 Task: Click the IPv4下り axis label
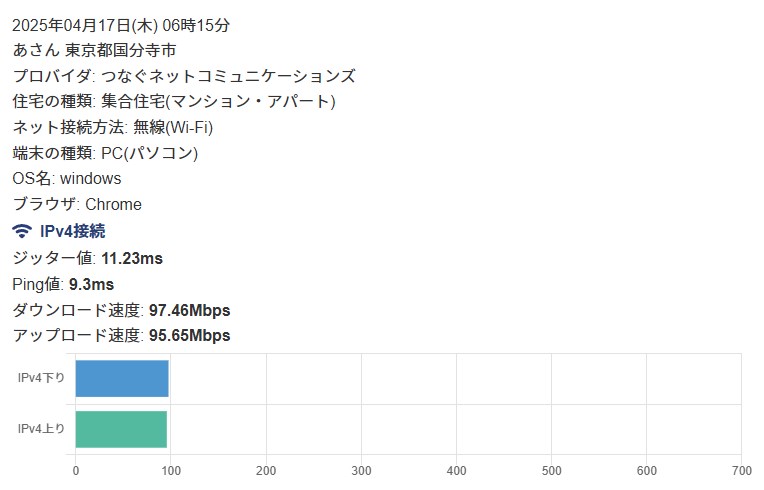coord(41,378)
